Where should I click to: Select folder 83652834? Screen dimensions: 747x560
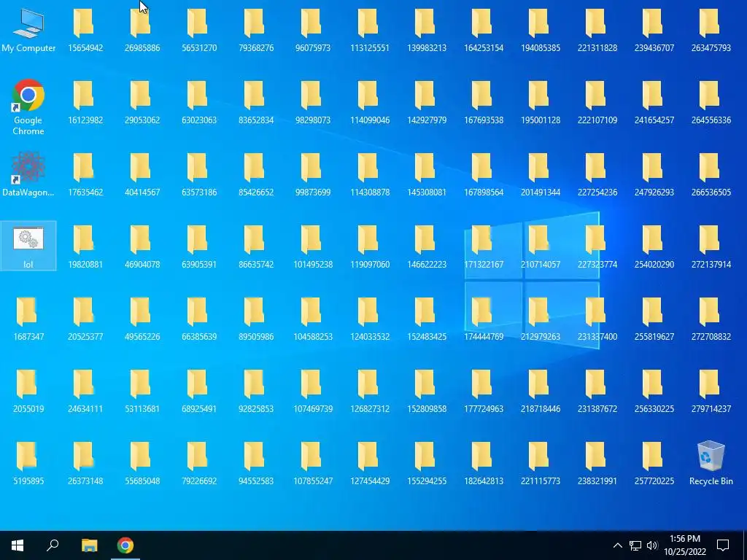256,102
